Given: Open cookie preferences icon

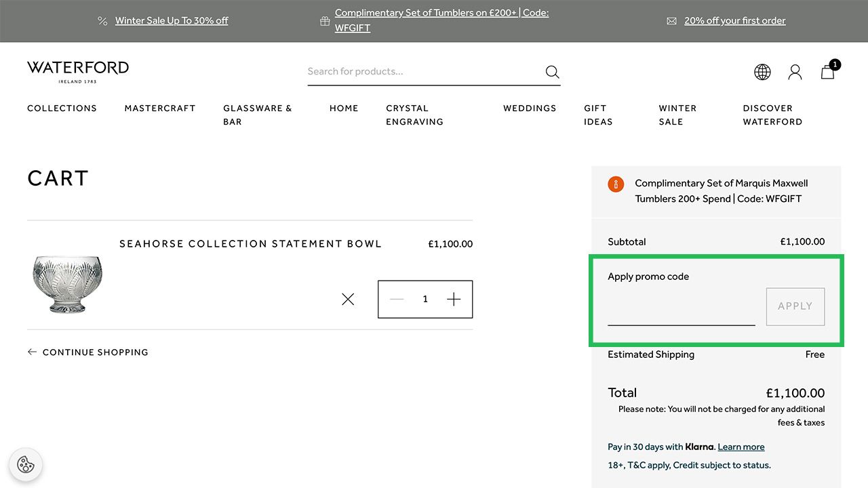Looking at the screenshot, I should coord(26,465).
